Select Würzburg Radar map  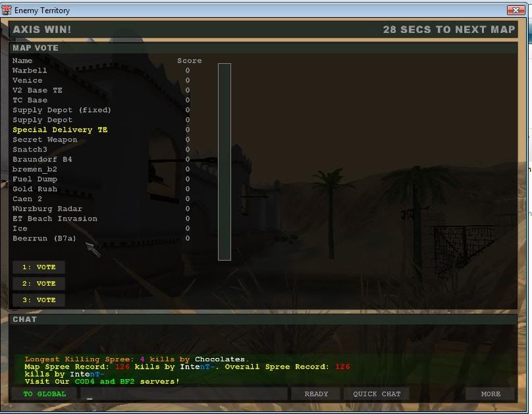click(47, 209)
